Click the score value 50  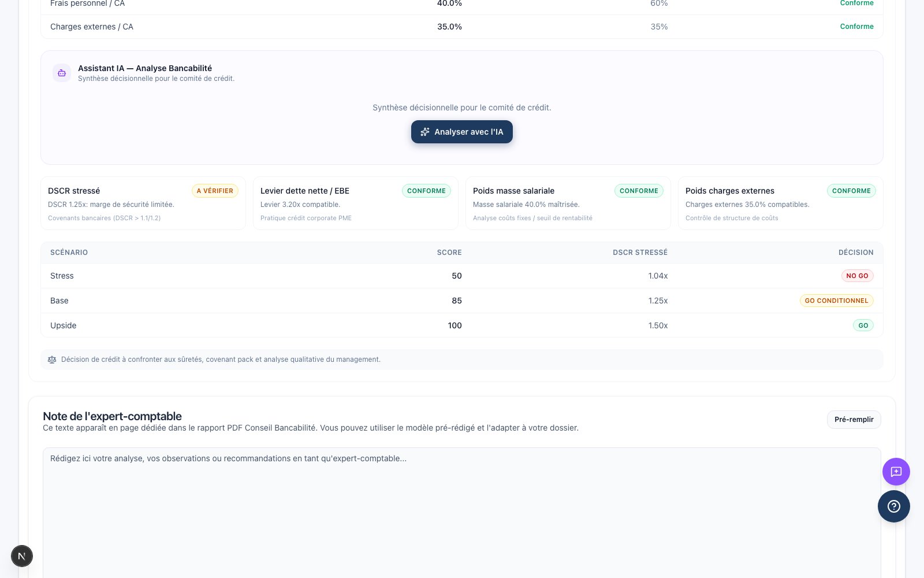click(457, 276)
